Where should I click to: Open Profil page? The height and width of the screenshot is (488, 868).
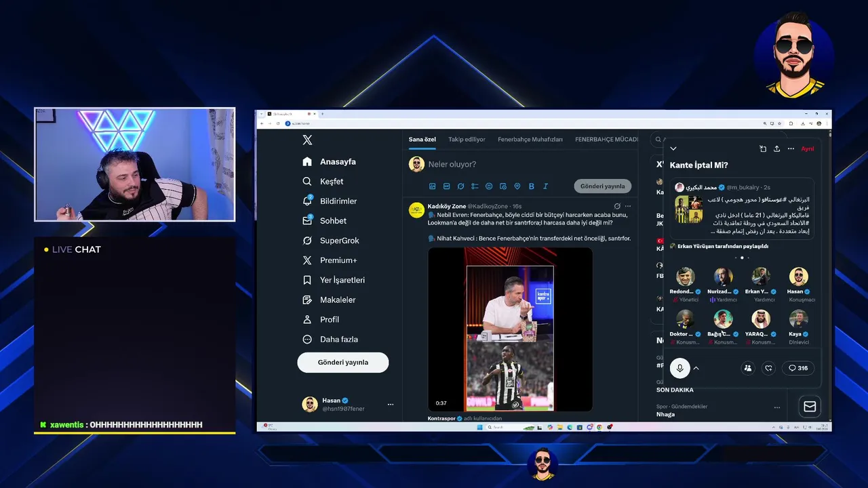tap(321, 319)
